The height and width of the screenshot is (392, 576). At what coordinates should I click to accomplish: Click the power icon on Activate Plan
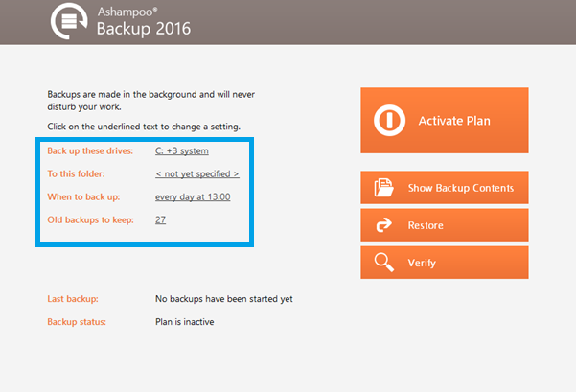(389, 121)
